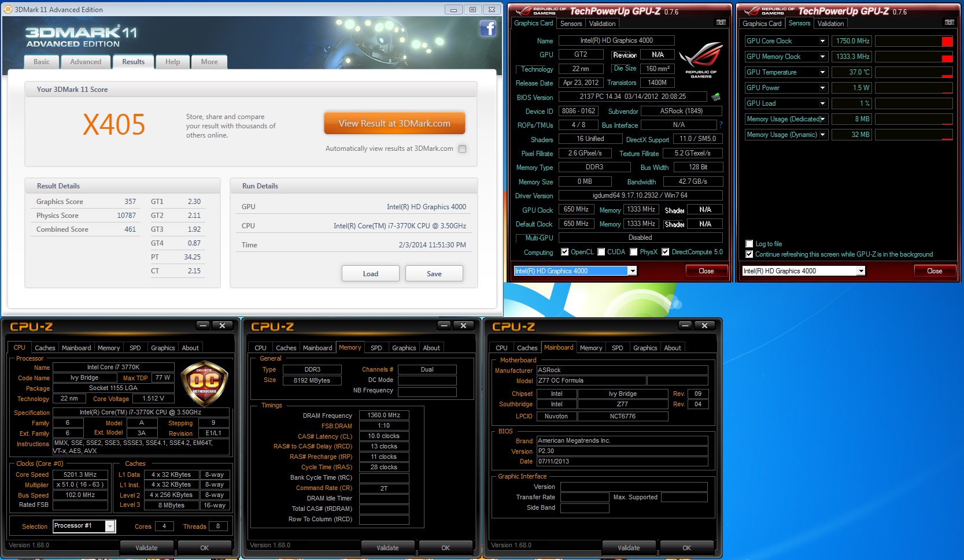Click the GPU Core Clock sensor graph

tap(914, 41)
